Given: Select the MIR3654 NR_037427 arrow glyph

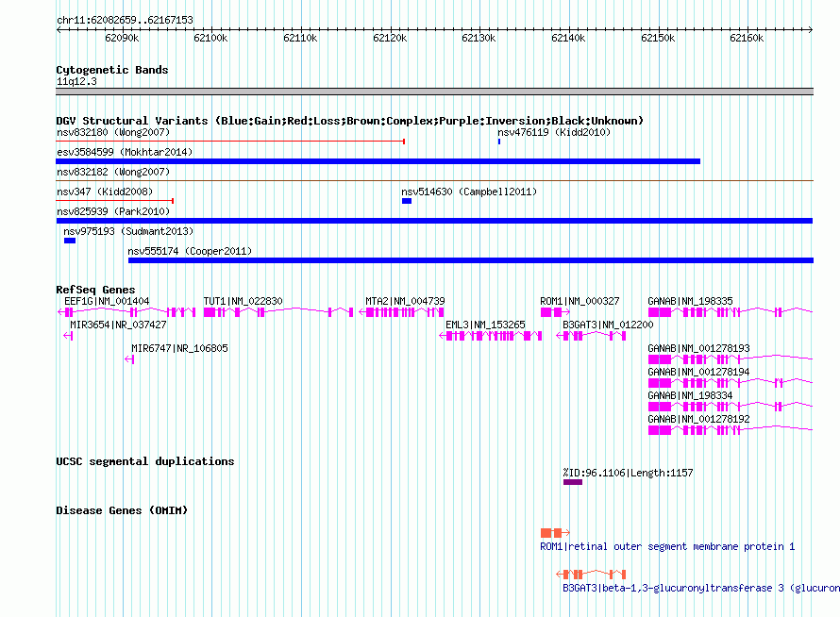Looking at the screenshot, I should (x=68, y=336).
